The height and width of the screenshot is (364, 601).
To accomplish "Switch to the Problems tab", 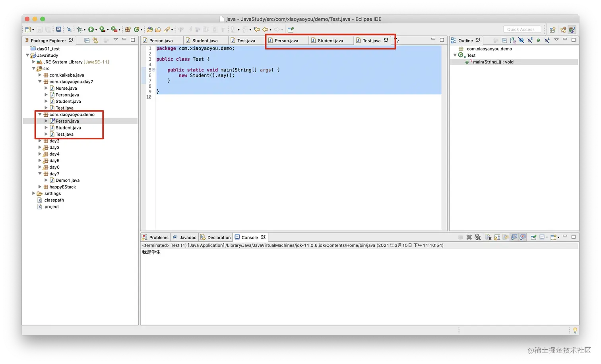I will click(x=155, y=237).
